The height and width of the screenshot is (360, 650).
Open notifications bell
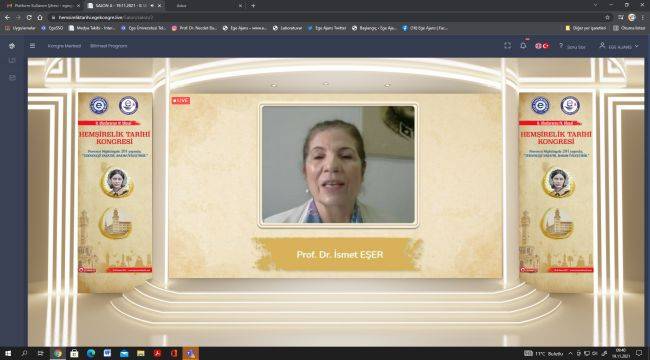click(523, 46)
